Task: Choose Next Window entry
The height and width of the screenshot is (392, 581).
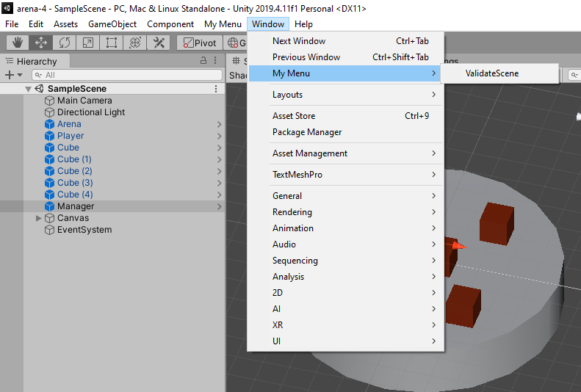Action: [x=345, y=41]
